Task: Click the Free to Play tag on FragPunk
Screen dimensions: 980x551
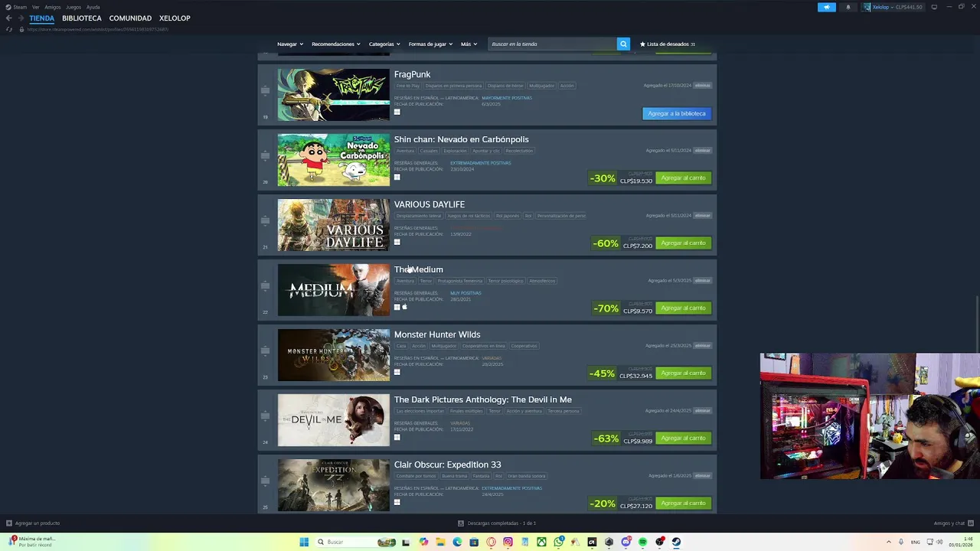Action: click(x=408, y=86)
